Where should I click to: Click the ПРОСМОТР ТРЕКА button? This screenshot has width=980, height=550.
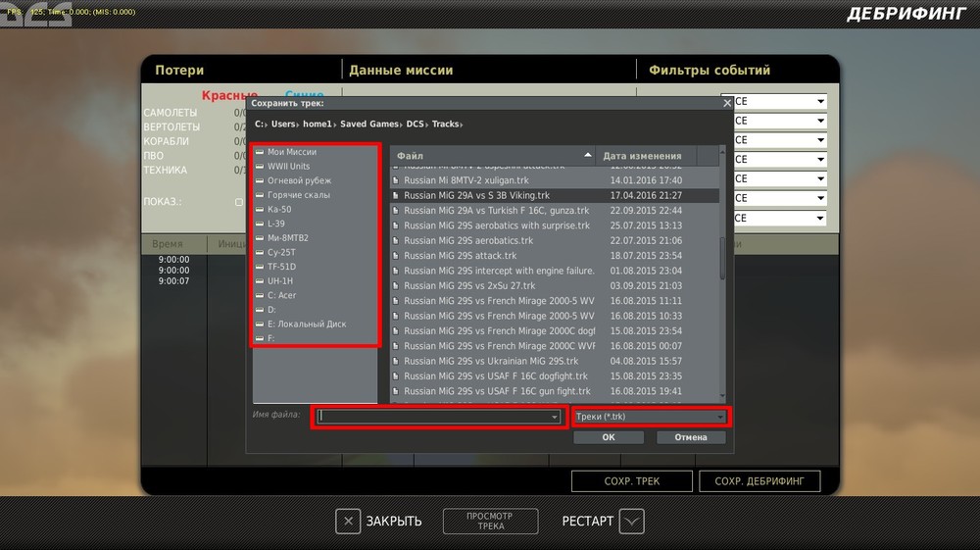point(491,522)
